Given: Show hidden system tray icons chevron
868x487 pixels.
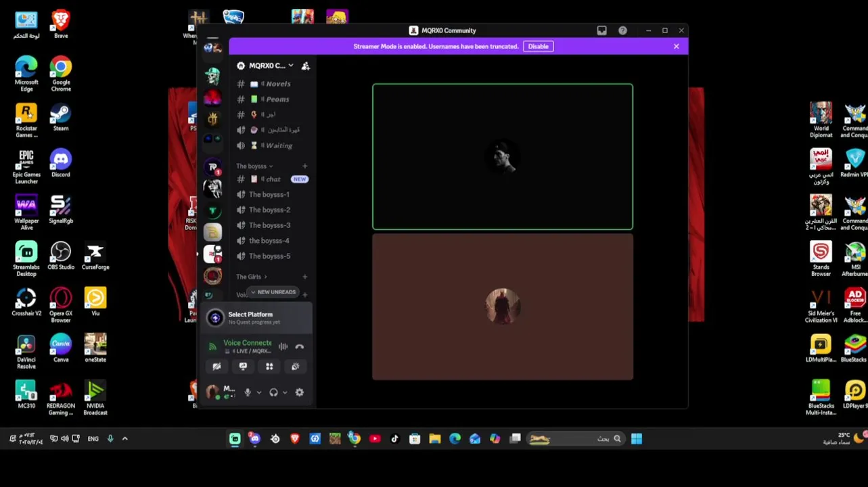Looking at the screenshot, I should [124, 439].
